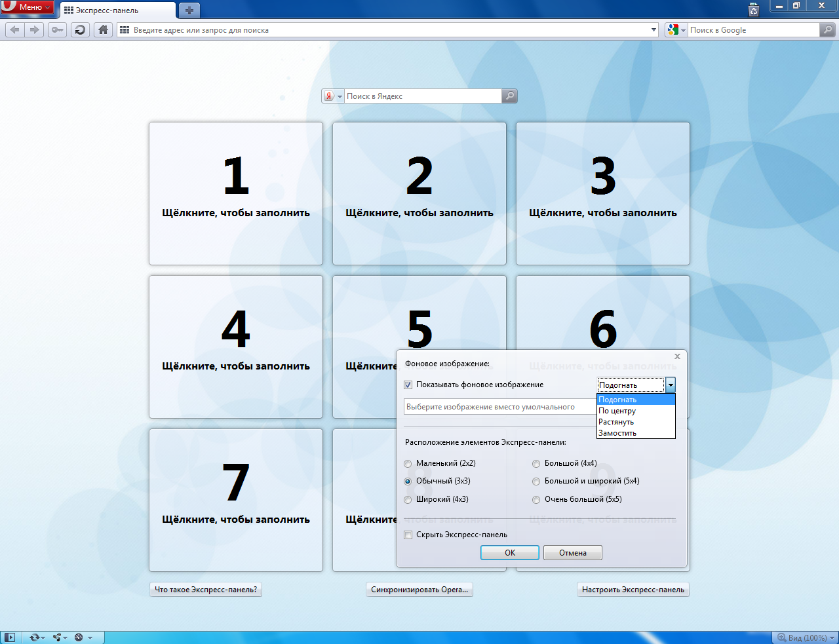Fill Speed Dial cell number 1
This screenshot has width=839, height=644.
(x=236, y=193)
